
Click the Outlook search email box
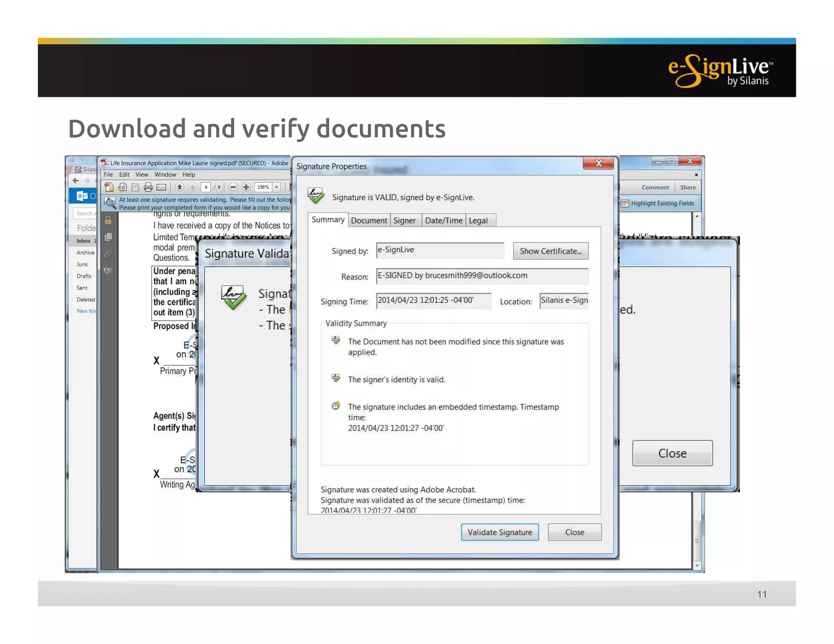pos(85,213)
